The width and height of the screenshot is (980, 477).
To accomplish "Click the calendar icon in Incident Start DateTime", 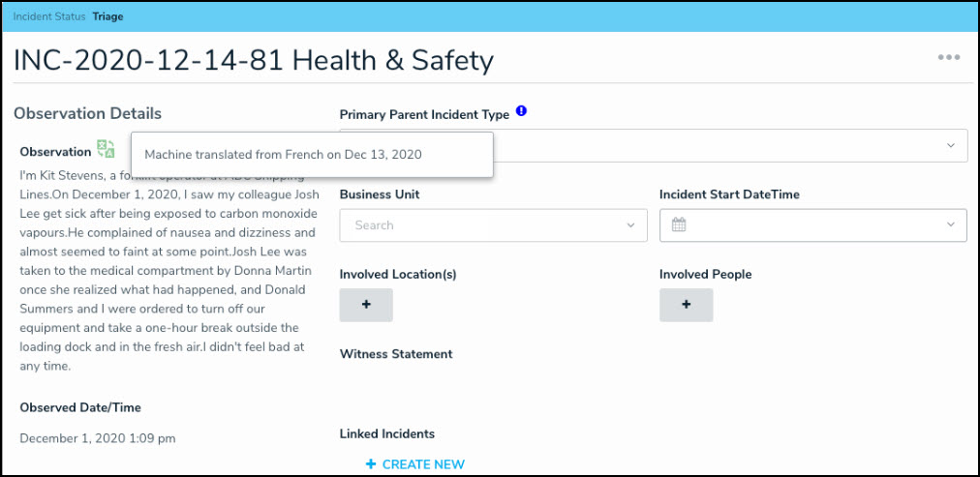I will tap(679, 225).
